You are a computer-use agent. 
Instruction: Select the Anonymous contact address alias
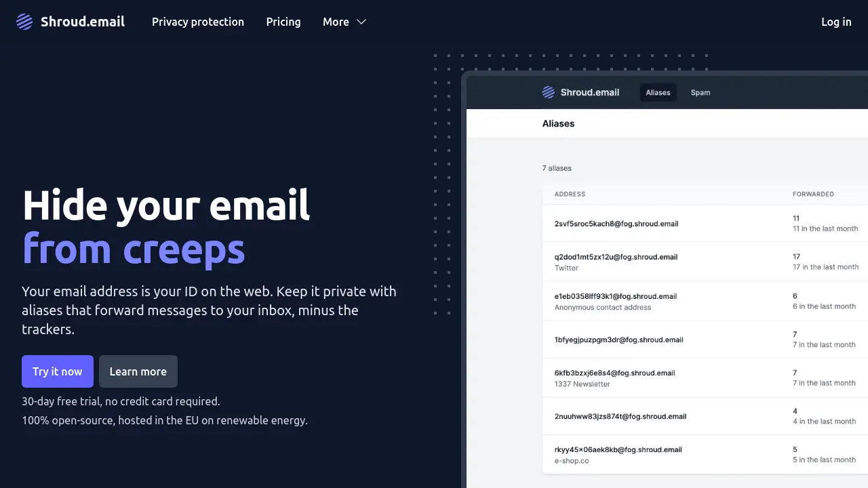tap(615, 301)
